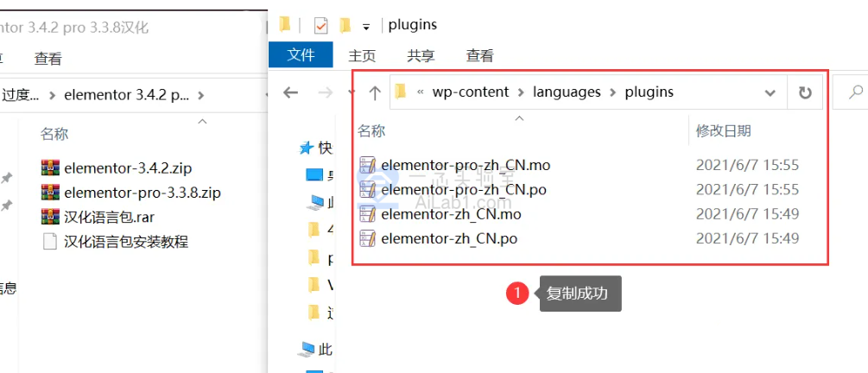This screenshot has width=868, height=373.
Task: Click the double-chevron before wp-content
Action: pos(421,92)
